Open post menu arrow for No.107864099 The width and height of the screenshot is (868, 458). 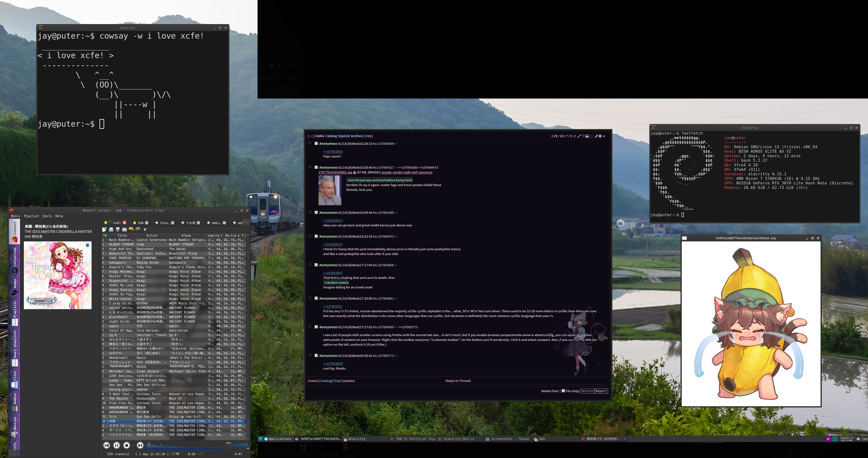[x=396, y=144]
